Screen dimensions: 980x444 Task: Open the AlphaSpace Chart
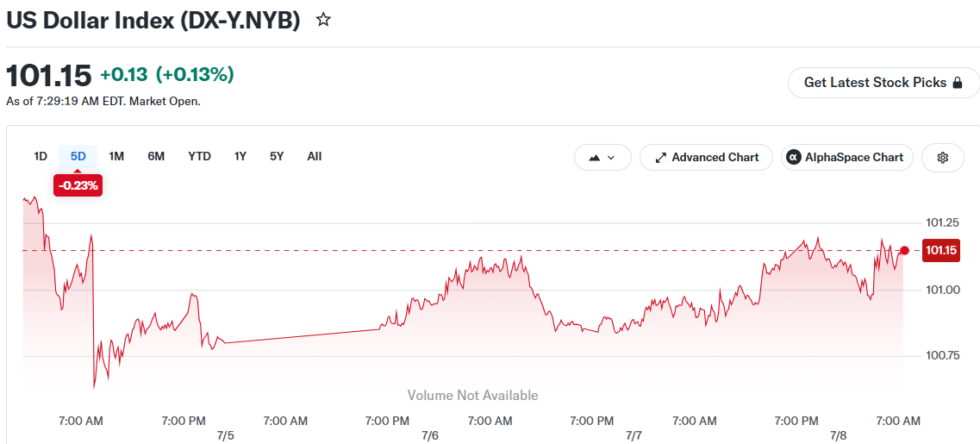click(847, 158)
